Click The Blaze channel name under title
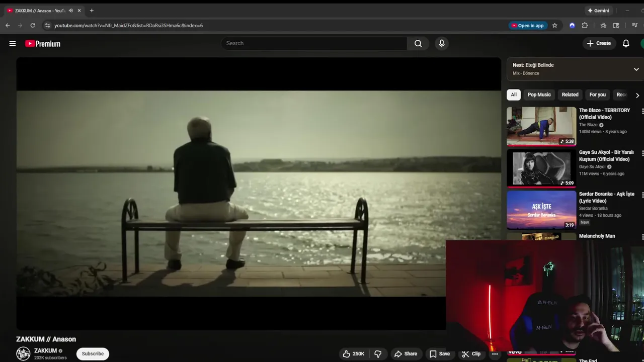Viewport: 644px width, 362px height. click(x=588, y=125)
